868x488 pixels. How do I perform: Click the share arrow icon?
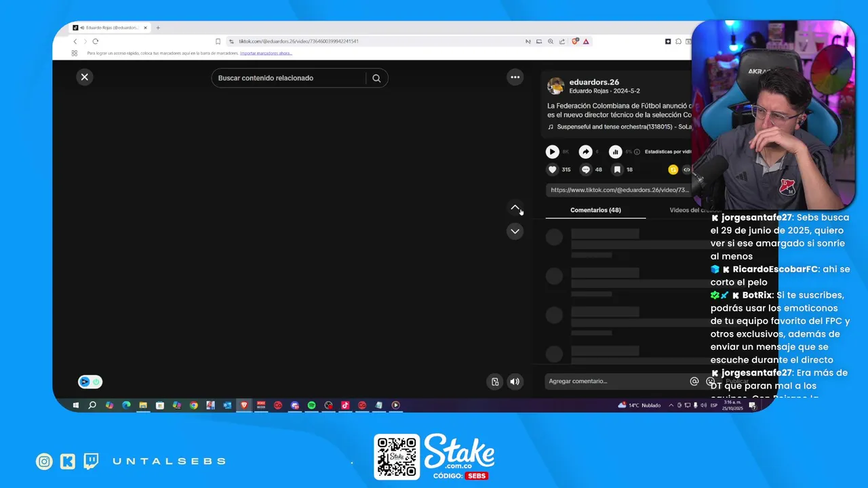[x=585, y=152]
